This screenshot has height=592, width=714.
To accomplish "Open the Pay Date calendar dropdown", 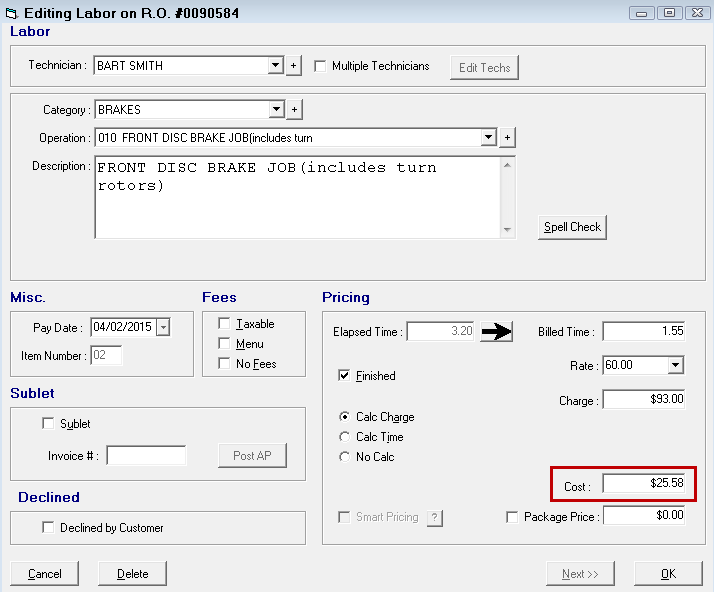I will pos(163,327).
